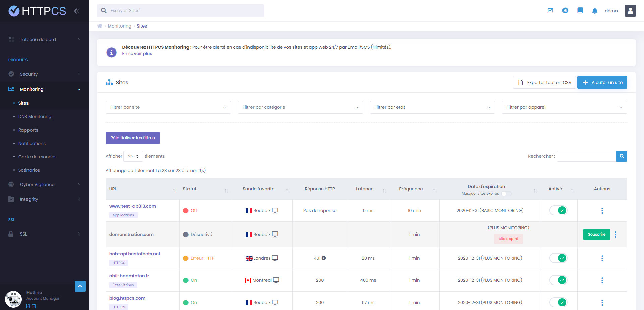Click Hotline calendar icon

point(34,306)
